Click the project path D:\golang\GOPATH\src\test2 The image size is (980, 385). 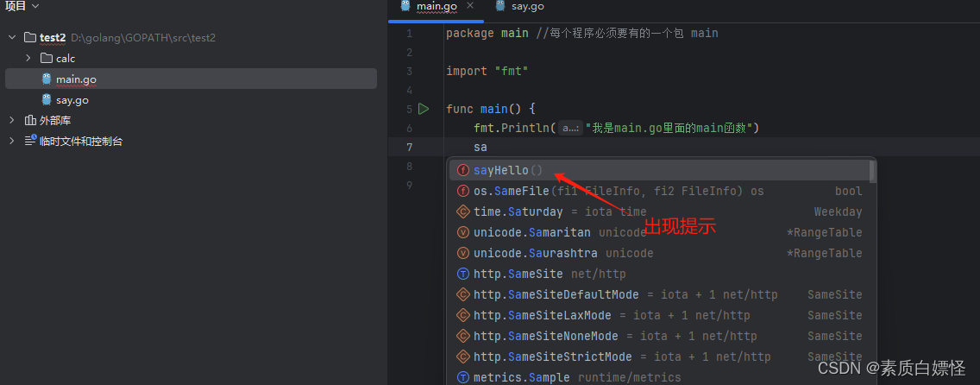click(143, 37)
